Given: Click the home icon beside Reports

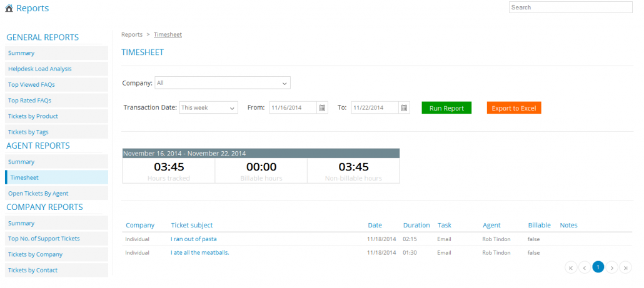Looking at the screenshot, I should pyautogui.click(x=9, y=7).
